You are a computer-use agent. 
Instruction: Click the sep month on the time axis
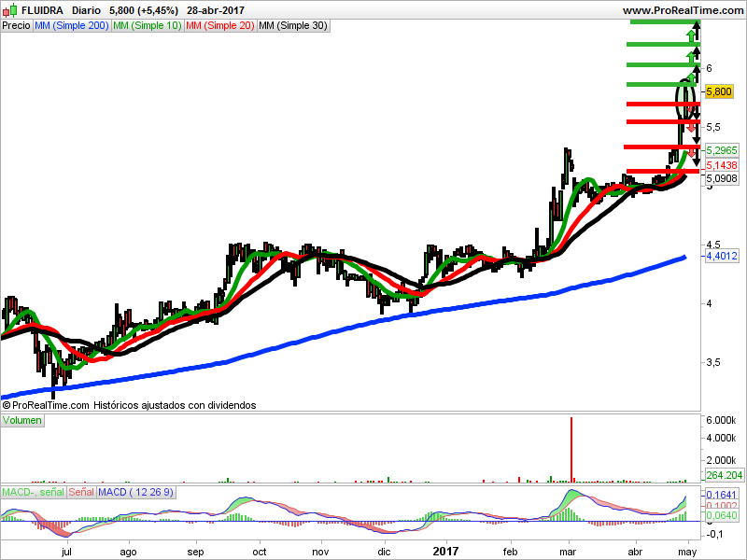195,553
